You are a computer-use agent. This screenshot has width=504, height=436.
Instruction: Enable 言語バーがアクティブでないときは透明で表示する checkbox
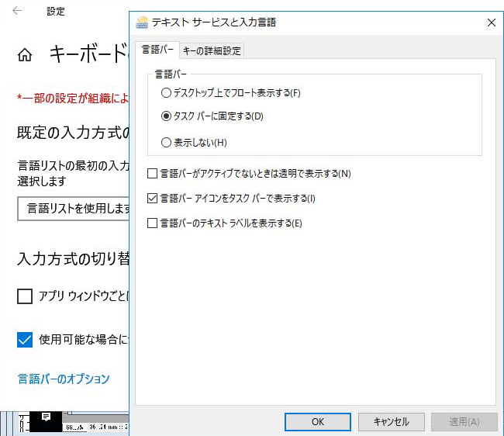(153, 174)
